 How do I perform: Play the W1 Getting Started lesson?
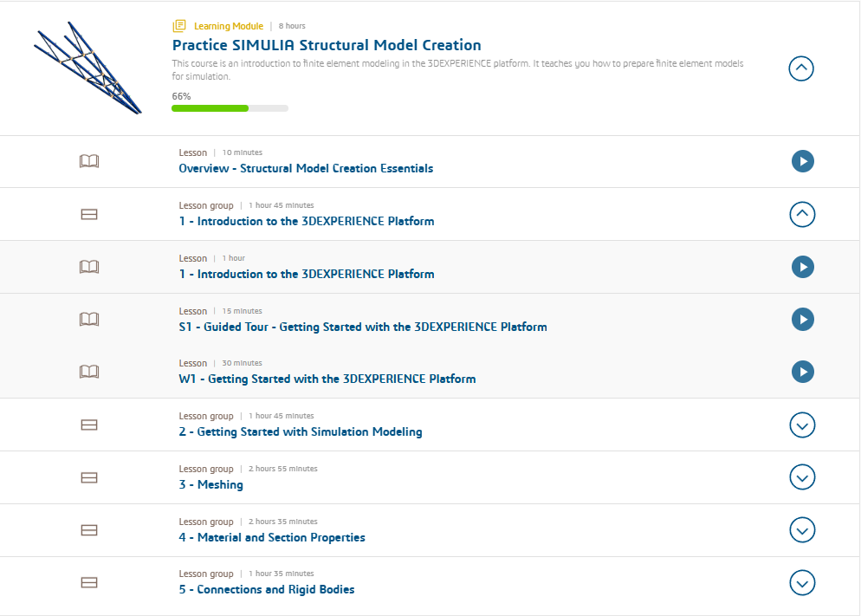coord(802,372)
